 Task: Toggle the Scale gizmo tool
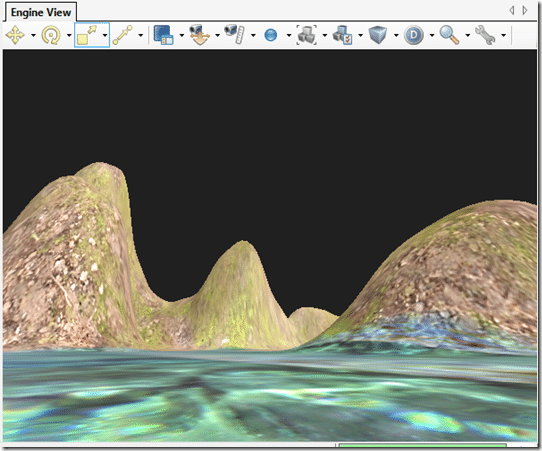86,35
